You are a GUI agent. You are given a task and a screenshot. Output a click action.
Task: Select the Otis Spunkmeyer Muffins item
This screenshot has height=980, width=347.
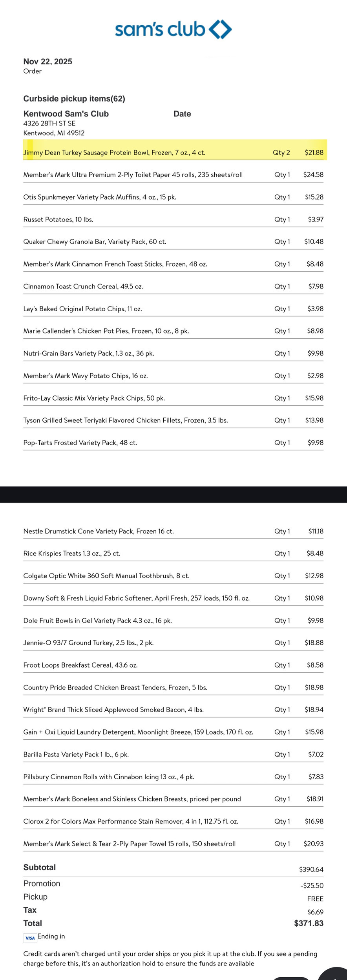tap(100, 197)
